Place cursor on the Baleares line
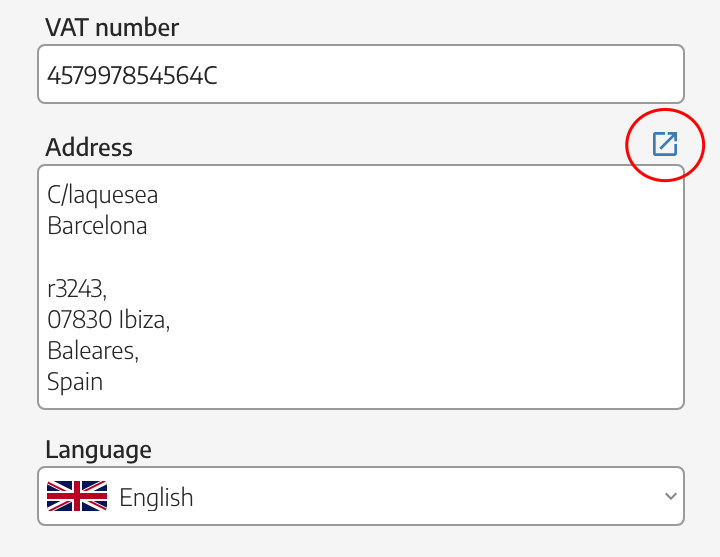The width and height of the screenshot is (720, 557). (93, 351)
